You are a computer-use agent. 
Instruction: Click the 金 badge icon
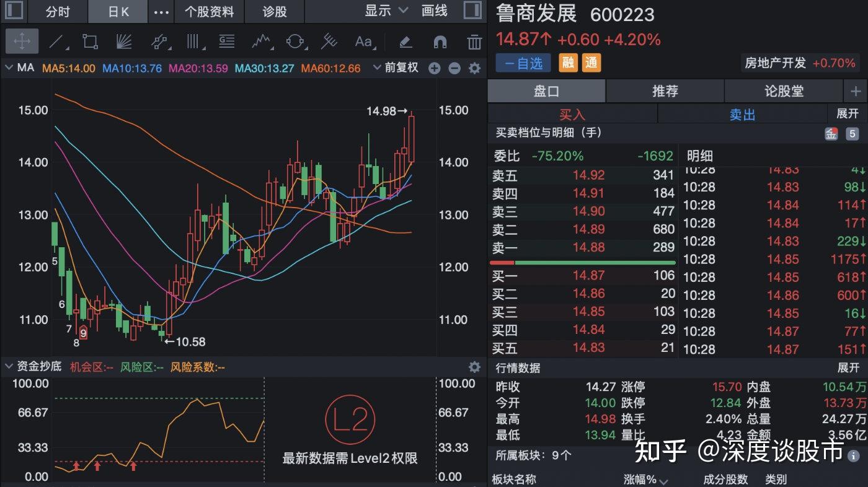831,133
